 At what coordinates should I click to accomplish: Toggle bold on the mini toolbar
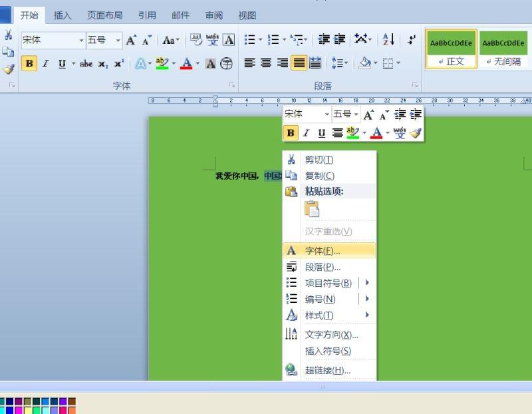[x=291, y=133]
